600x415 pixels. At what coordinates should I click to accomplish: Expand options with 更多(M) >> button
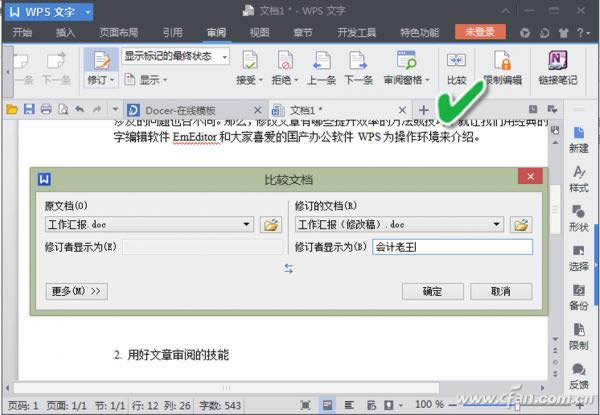click(x=76, y=291)
